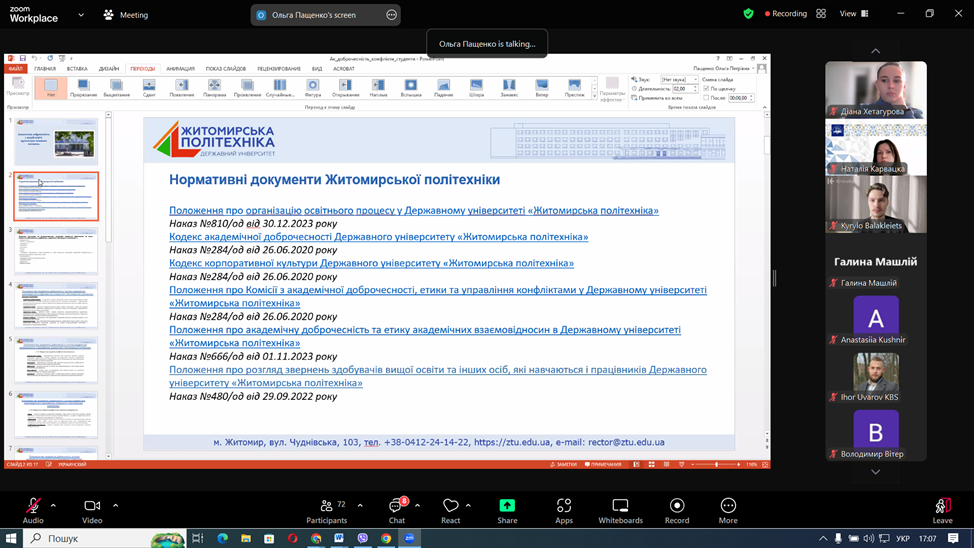
Task: Click the More options icon
Action: point(728,511)
